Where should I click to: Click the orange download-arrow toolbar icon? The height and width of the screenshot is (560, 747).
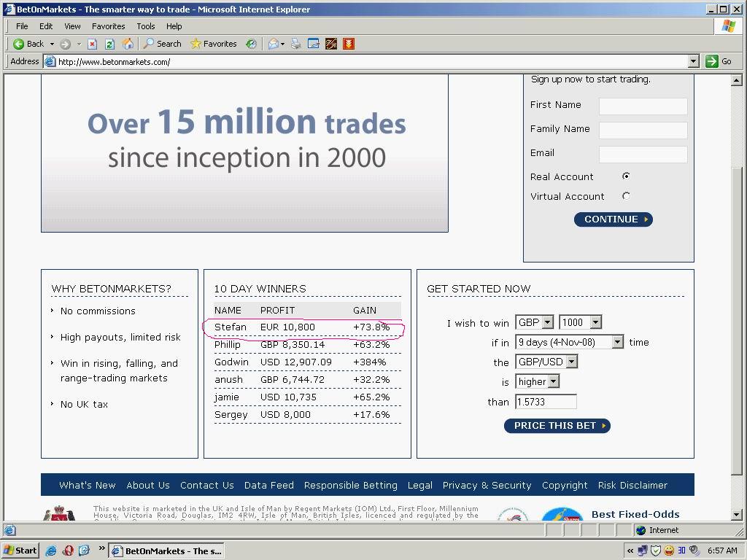[x=349, y=44]
